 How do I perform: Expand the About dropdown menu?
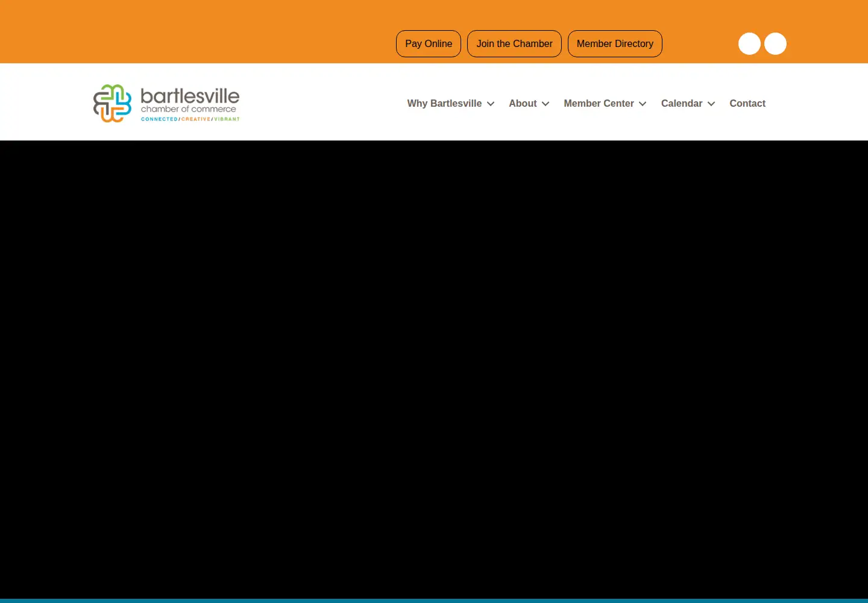coord(529,104)
